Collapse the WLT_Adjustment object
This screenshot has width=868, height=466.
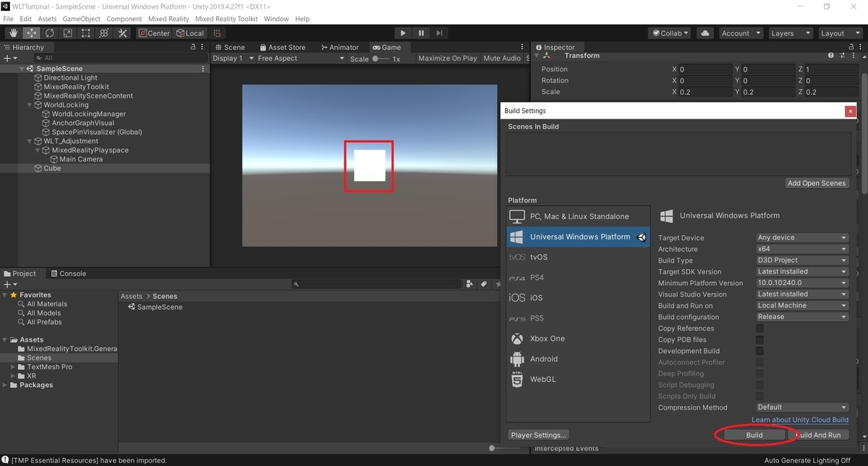pyautogui.click(x=30, y=141)
